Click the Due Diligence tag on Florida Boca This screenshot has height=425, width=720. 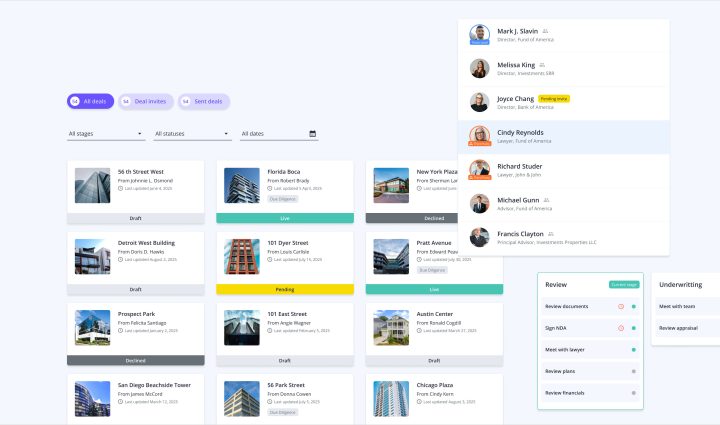pos(282,198)
